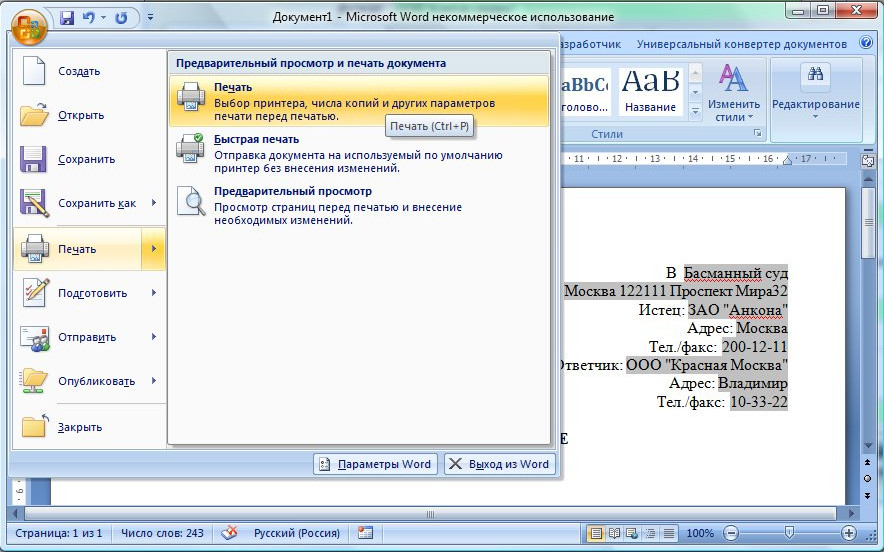Expand the Customize Quick Access Toolbar arrow
Screen dimensions: 884x552
(150, 18)
